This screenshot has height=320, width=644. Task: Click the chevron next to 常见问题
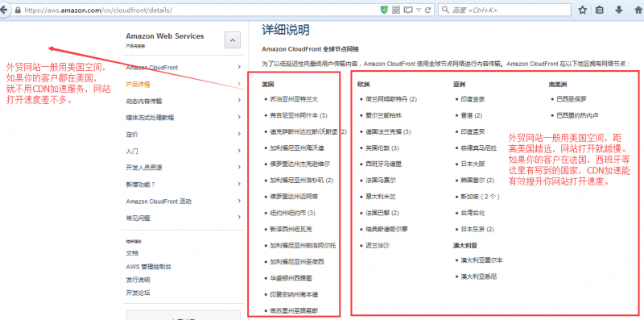click(239, 217)
